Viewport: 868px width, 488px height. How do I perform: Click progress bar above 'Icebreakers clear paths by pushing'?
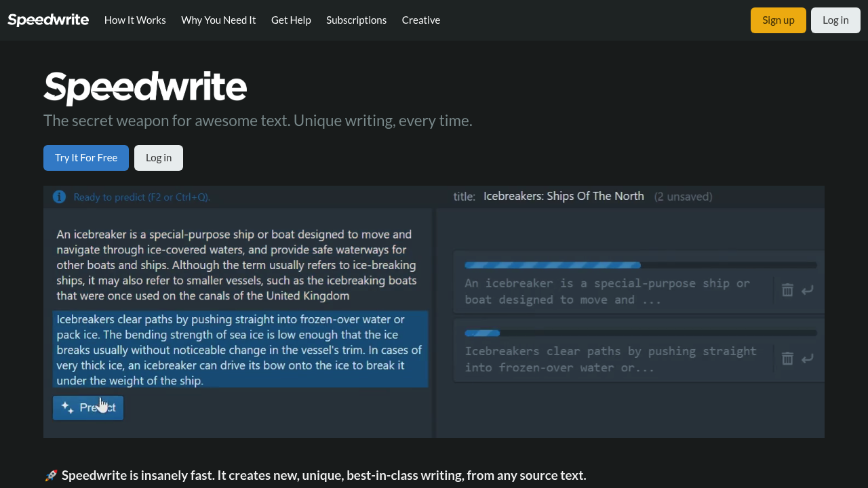tap(641, 333)
